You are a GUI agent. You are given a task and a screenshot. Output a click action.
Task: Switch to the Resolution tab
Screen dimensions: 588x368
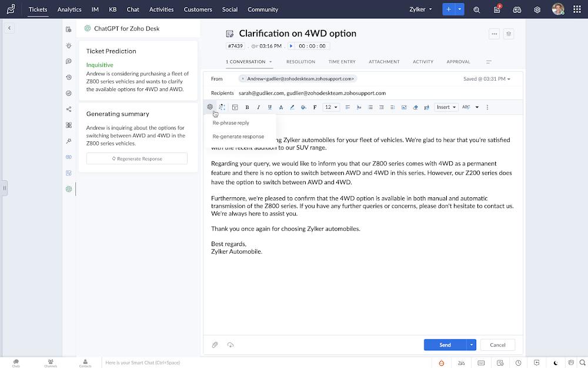[300, 62]
